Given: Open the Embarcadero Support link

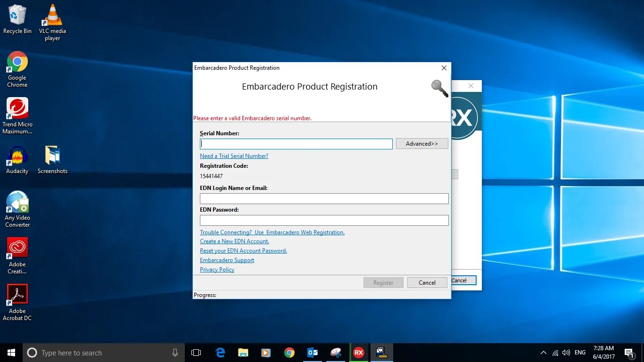Looking at the screenshot, I should [x=227, y=260].
